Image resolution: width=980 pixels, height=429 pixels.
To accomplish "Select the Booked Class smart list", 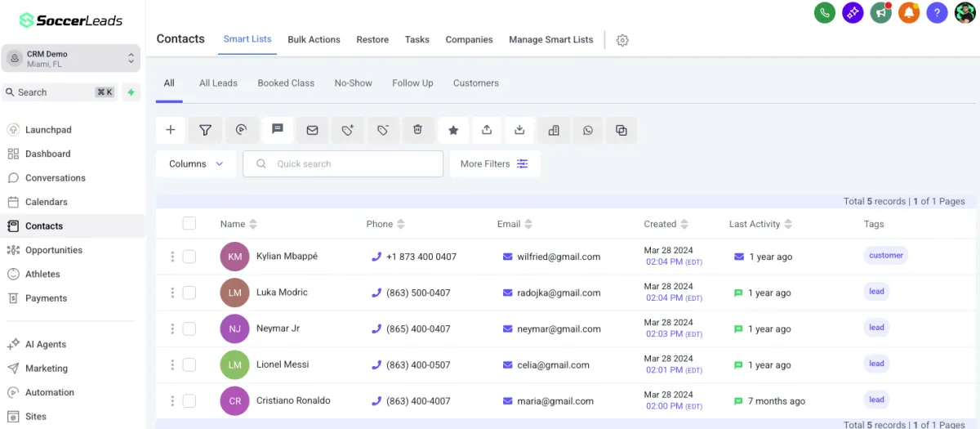I will tap(286, 83).
